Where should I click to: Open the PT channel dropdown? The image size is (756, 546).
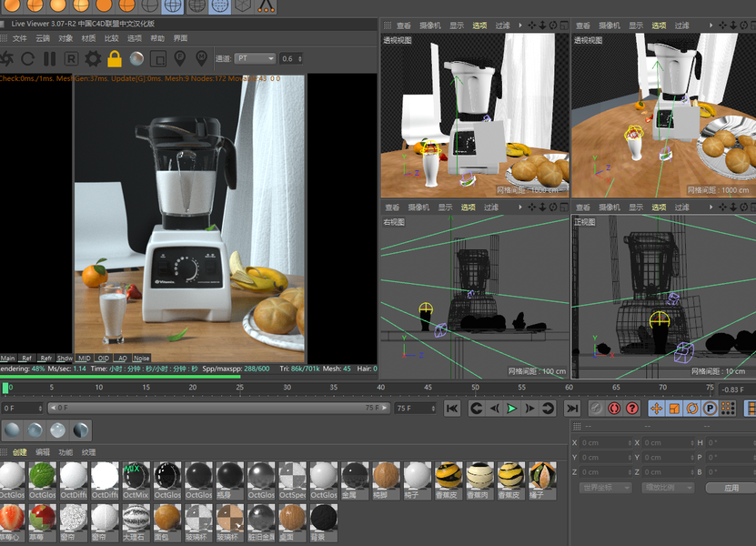pos(255,58)
